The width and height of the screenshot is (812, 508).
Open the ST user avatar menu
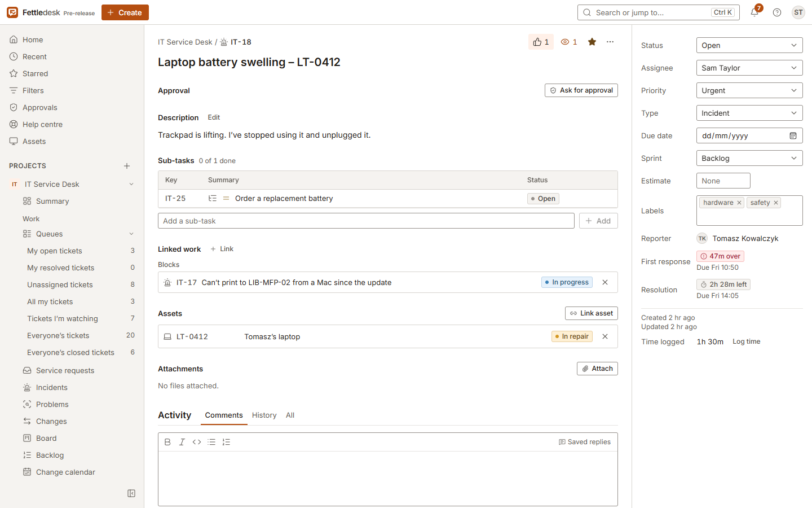(x=798, y=12)
